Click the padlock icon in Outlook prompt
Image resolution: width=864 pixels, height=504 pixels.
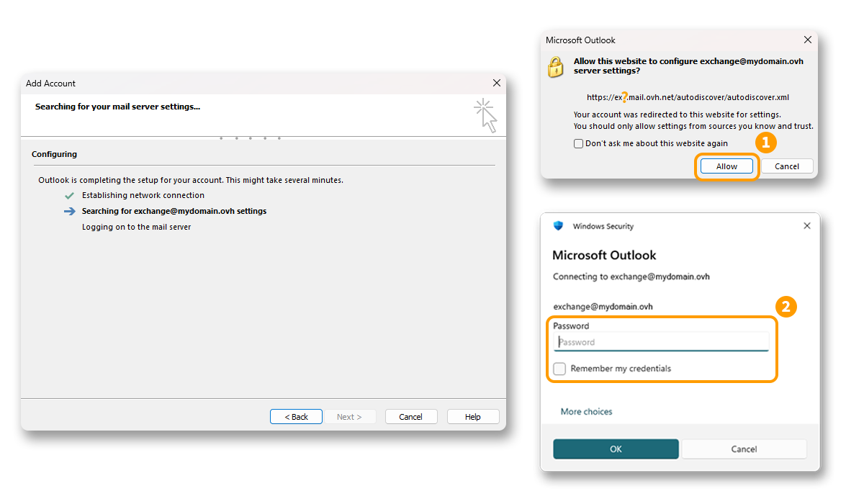click(x=555, y=66)
